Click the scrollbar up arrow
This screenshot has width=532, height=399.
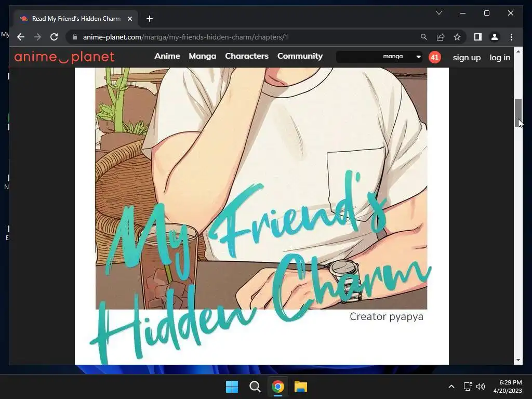(x=518, y=51)
